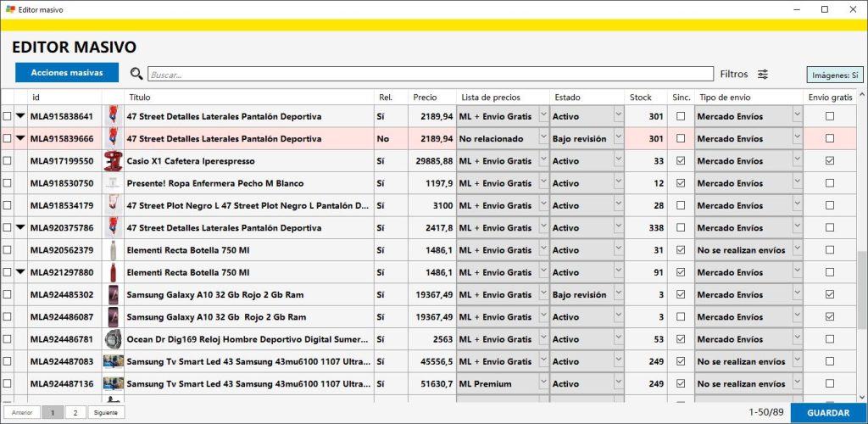
Task: Click thumbnail for MLA924487136 Samsung Tv
Action: tap(113, 383)
